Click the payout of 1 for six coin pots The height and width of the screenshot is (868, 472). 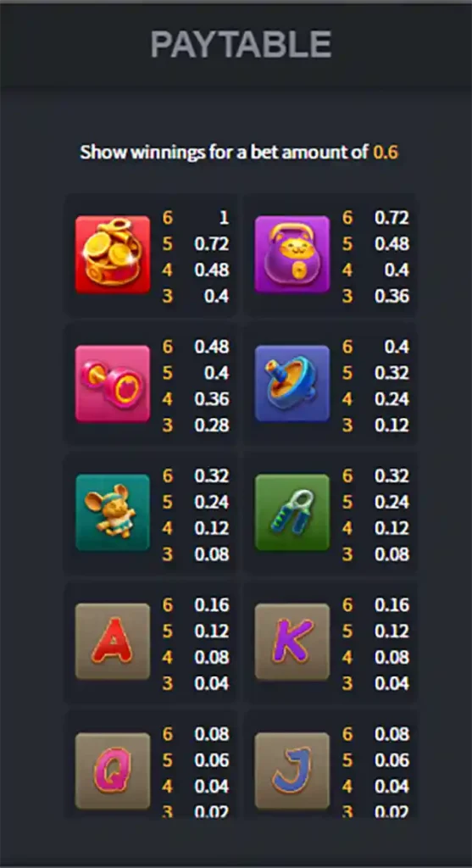pyautogui.click(x=224, y=218)
